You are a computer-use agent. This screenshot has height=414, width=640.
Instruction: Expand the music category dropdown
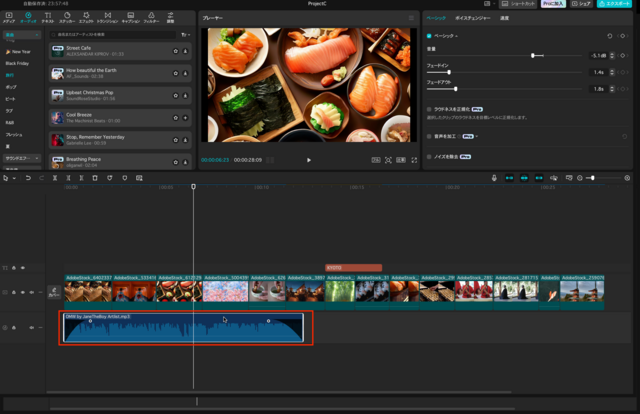pyautogui.click(x=22, y=35)
